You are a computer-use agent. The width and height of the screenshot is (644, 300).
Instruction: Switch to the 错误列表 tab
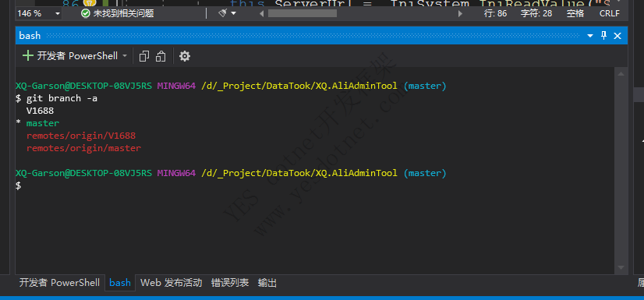[230, 283]
